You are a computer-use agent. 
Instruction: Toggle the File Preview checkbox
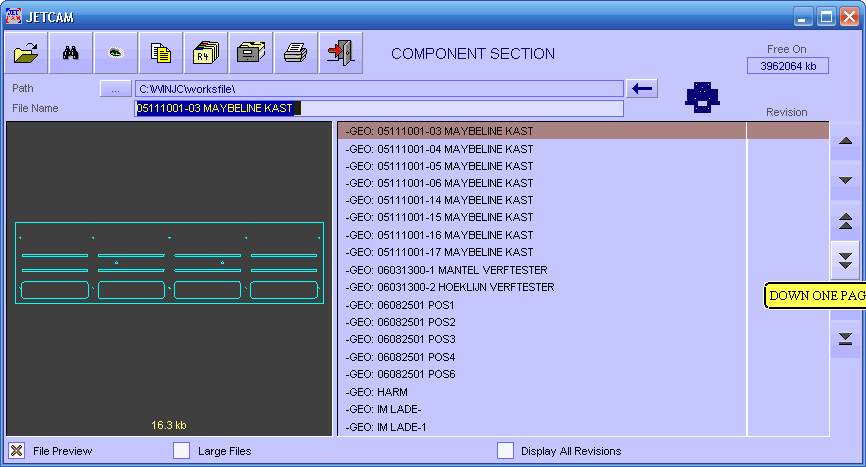(17, 450)
